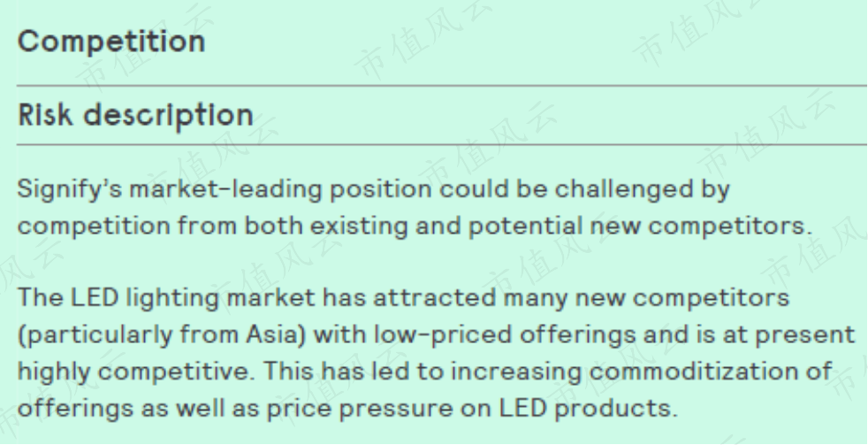Click the Risk description subheading
Viewport: 868px width, 445px height.
point(135,115)
